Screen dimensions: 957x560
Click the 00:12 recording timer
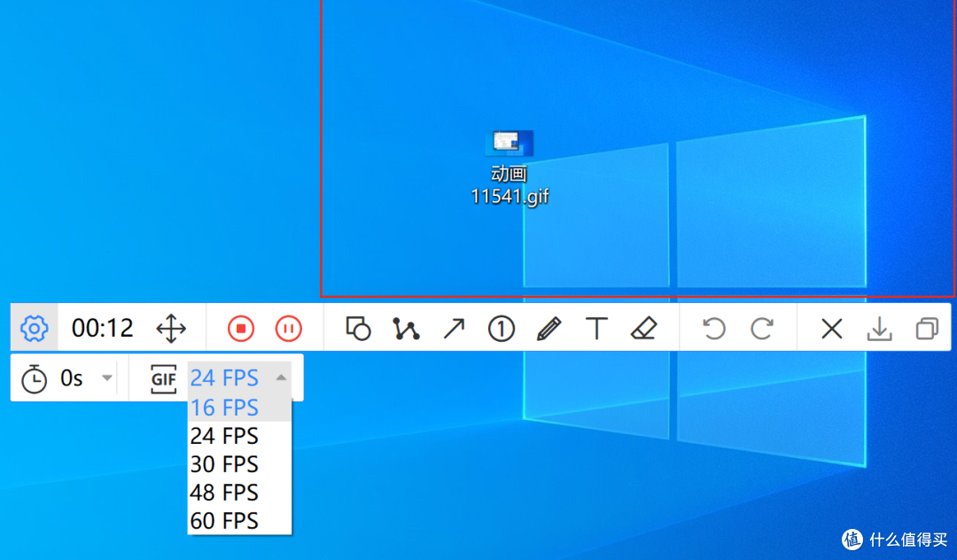click(x=103, y=328)
